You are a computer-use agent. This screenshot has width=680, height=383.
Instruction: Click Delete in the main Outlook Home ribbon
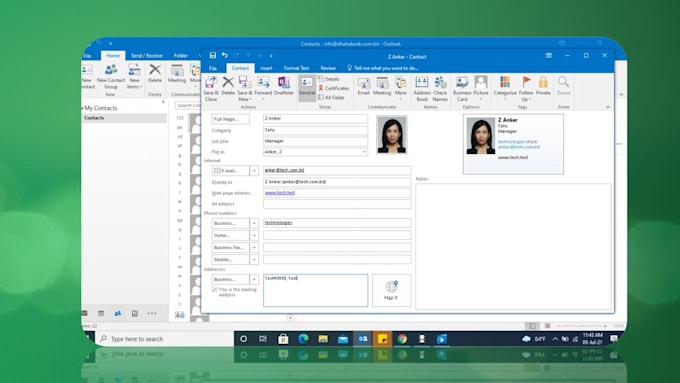[x=155, y=73]
